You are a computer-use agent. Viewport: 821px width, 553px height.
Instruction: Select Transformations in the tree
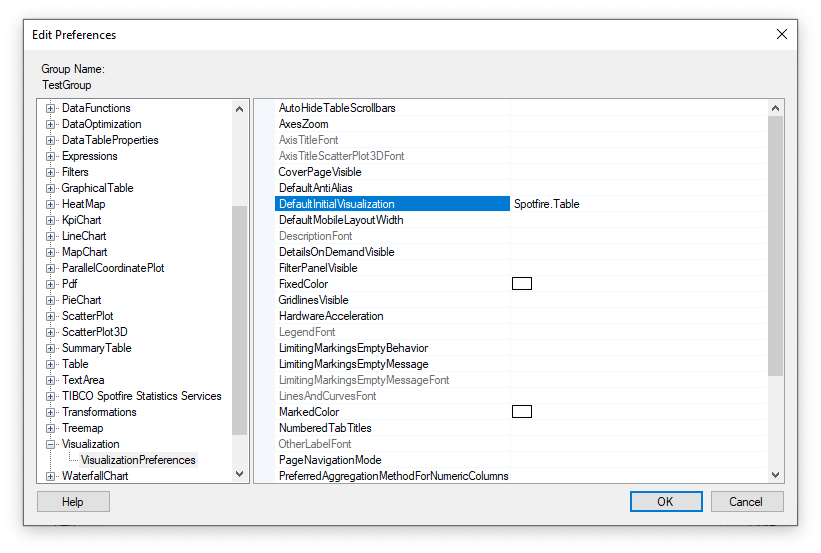(99, 412)
